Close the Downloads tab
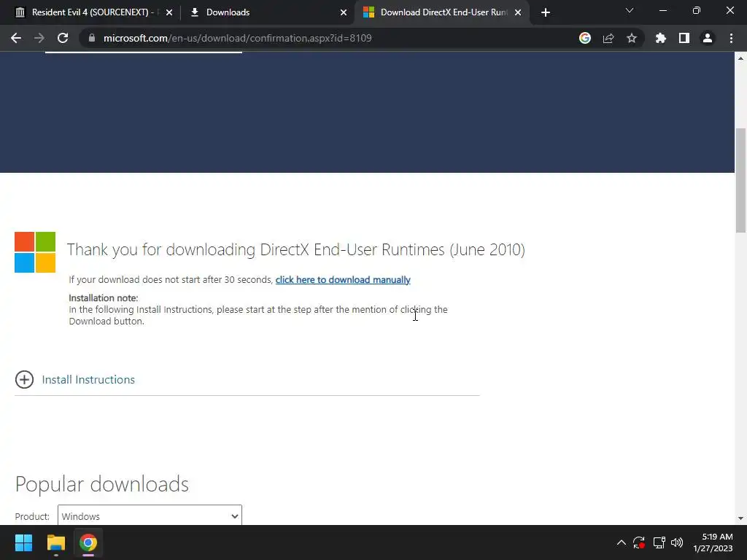 pos(344,12)
